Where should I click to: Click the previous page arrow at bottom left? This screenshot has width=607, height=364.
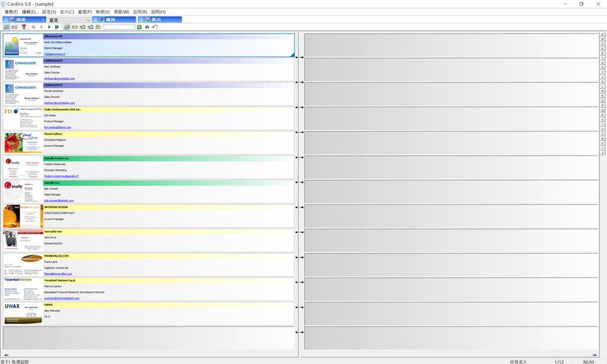point(6,355)
